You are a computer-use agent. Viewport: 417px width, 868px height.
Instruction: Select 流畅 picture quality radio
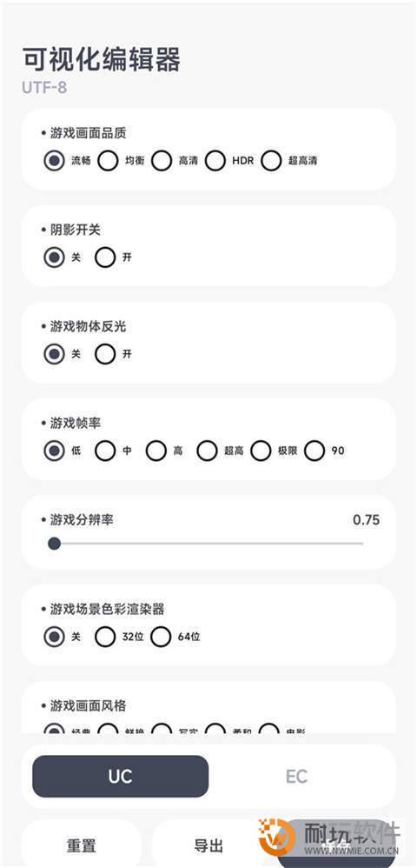(54, 161)
